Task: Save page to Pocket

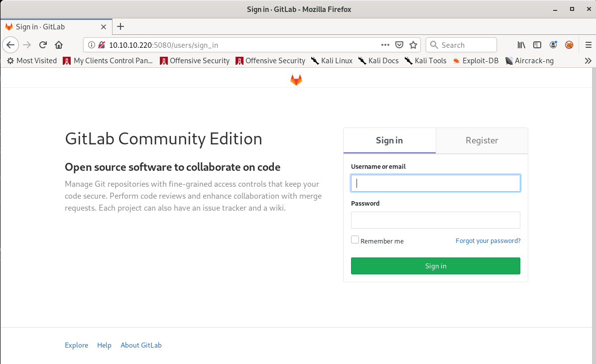Action: 399,45
